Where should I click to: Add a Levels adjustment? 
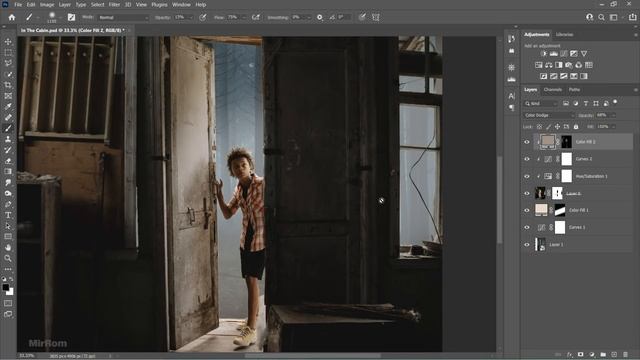click(553, 53)
